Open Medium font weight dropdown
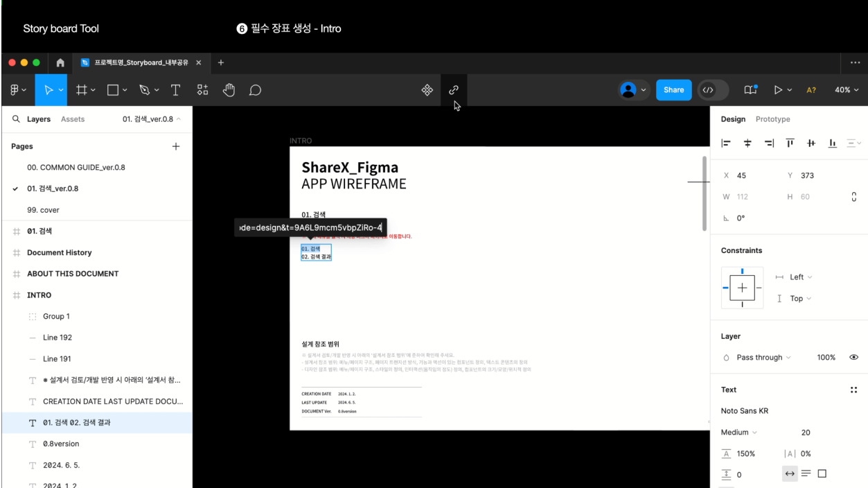Image resolution: width=868 pixels, height=488 pixels. click(x=738, y=433)
